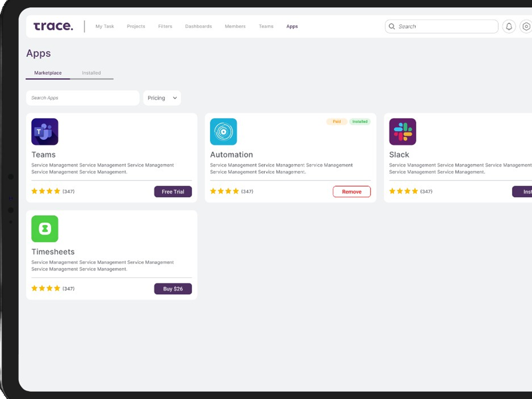Click the Automation app icon
Viewport: 532px width, 399px height.
pos(223,132)
